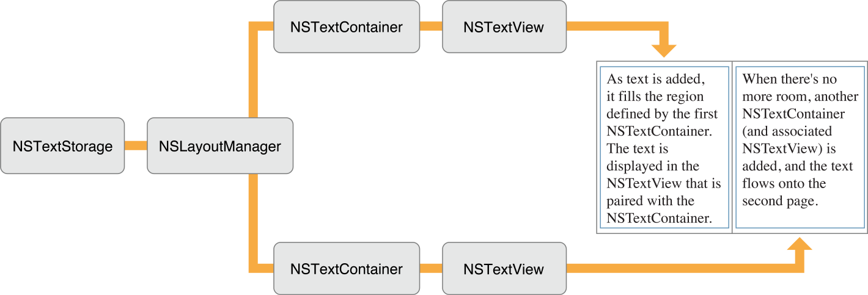The height and width of the screenshot is (295, 868).
Task: Click the downward orange arrowhead above first page
Action: (663, 51)
